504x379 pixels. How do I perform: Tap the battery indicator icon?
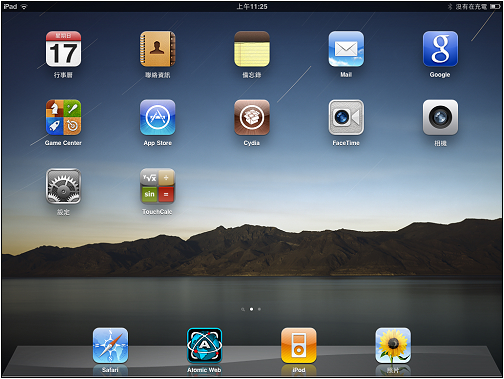(495, 6)
